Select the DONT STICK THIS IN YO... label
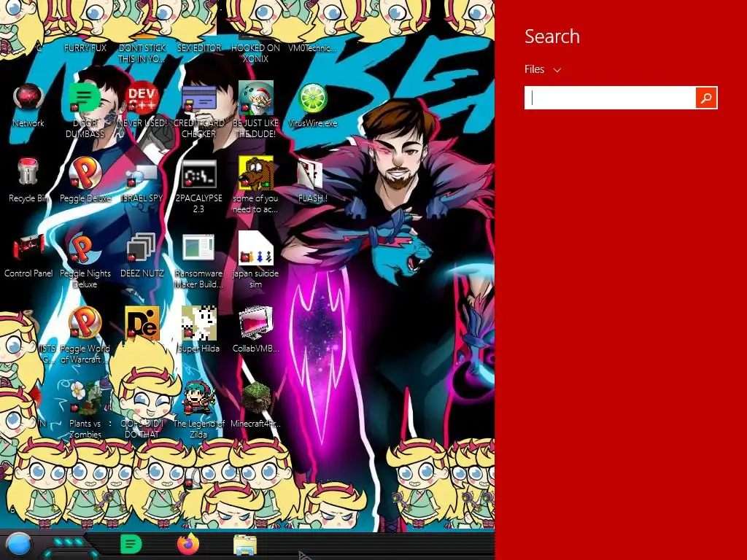747x560 pixels. [142, 53]
